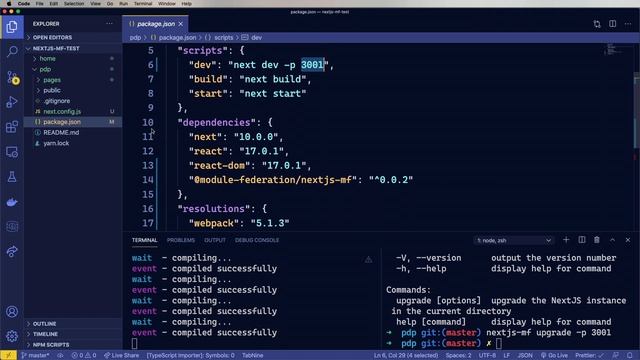The width and height of the screenshot is (640, 360).
Task: Select package.json in the explorer
Action: 73,122
